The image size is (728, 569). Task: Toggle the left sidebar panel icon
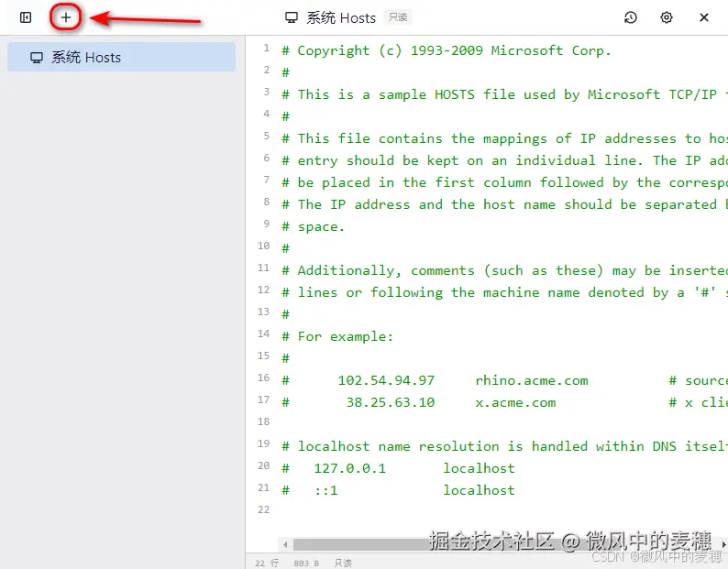coord(26,17)
